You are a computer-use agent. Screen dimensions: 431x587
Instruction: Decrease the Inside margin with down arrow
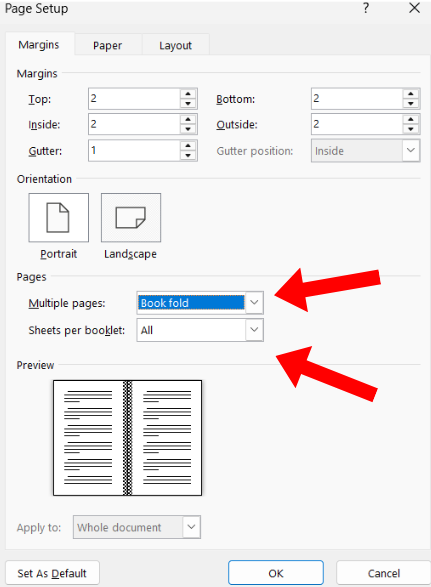(188, 129)
